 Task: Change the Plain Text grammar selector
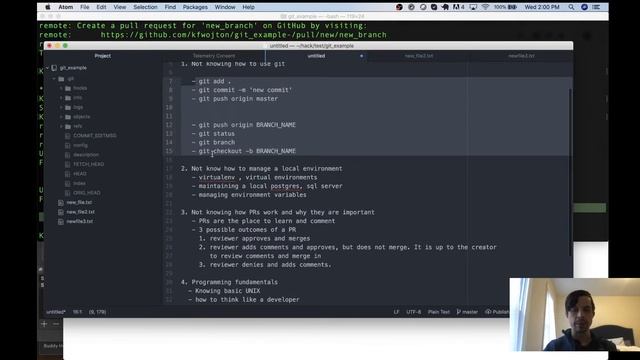point(439,312)
